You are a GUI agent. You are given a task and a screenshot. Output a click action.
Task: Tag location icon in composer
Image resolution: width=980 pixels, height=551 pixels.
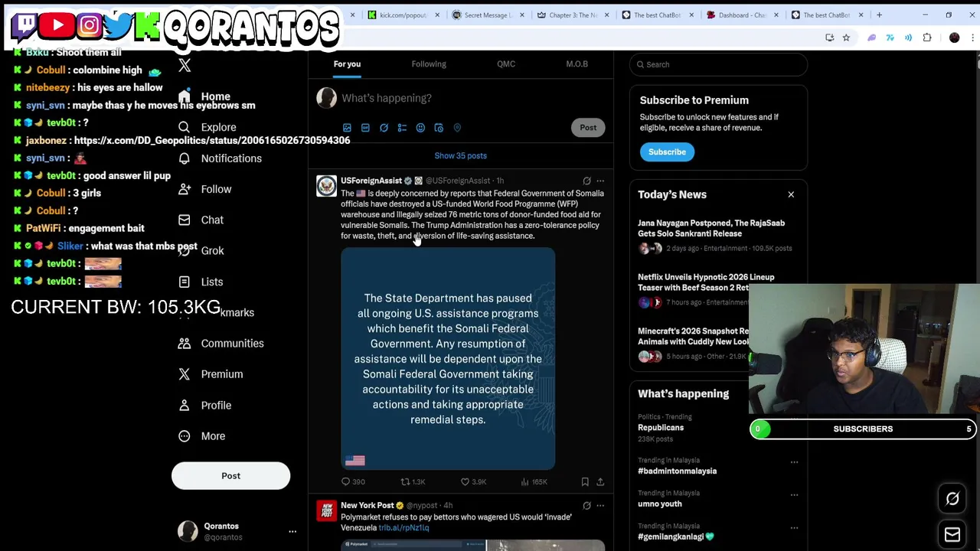coord(457,128)
